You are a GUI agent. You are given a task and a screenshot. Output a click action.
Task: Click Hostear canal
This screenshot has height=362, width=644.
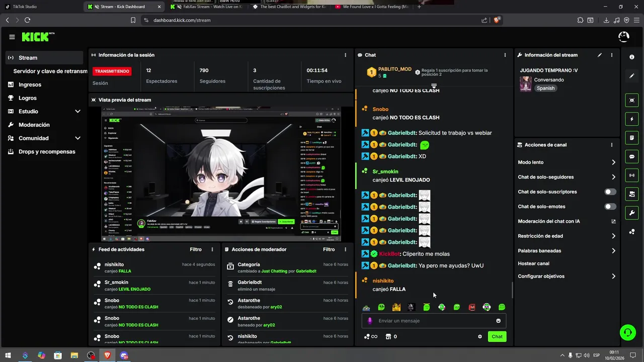(x=533, y=263)
